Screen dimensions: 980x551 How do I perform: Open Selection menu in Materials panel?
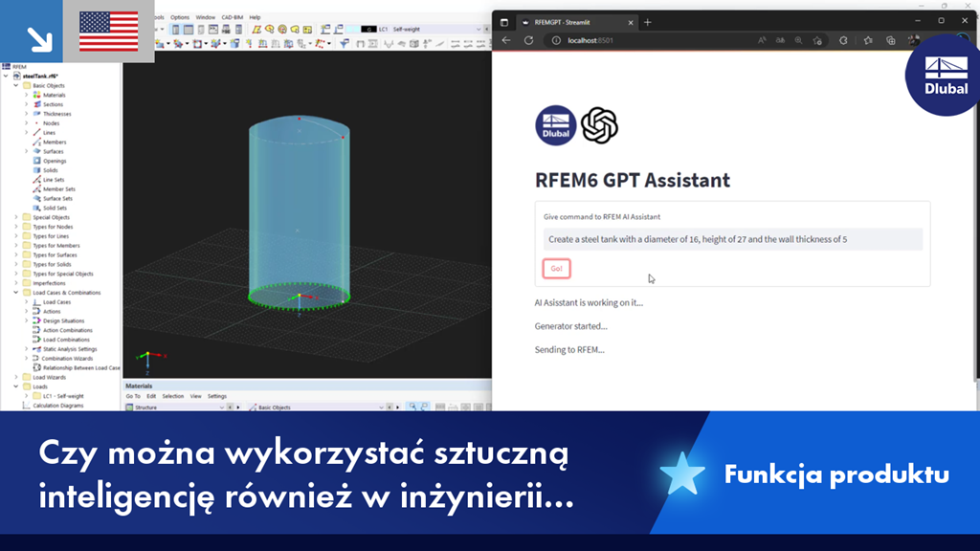tap(173, 396)
